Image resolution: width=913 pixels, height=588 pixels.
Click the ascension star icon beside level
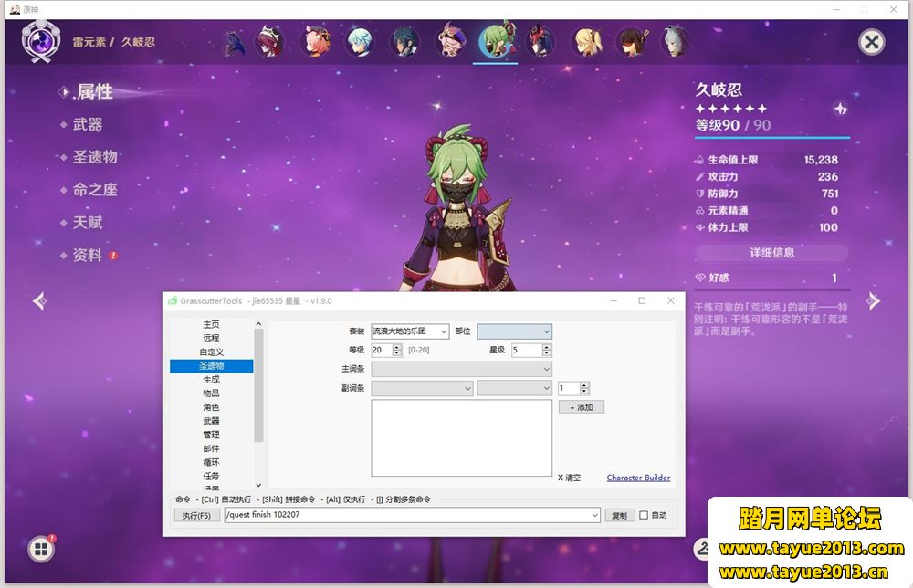pyautogui.click(x=840, y=109)
